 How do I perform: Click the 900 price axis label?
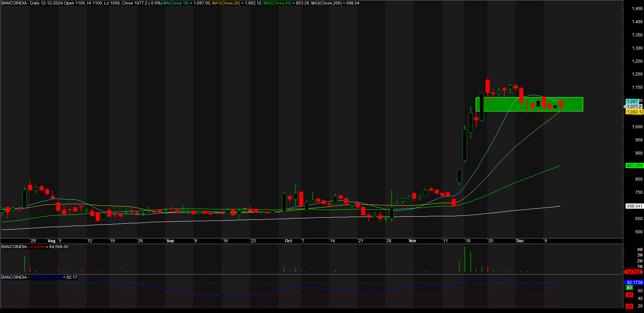pos(638,153)
